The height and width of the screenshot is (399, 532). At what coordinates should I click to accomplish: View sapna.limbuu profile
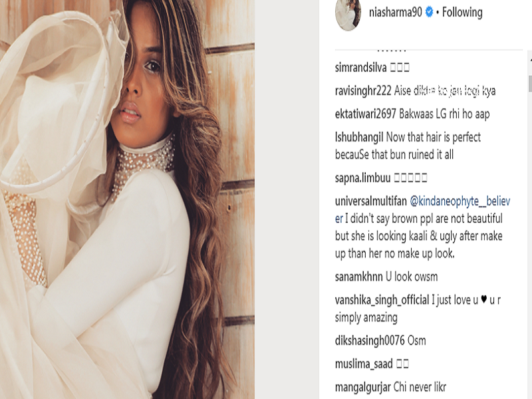(x=362, y=178)
